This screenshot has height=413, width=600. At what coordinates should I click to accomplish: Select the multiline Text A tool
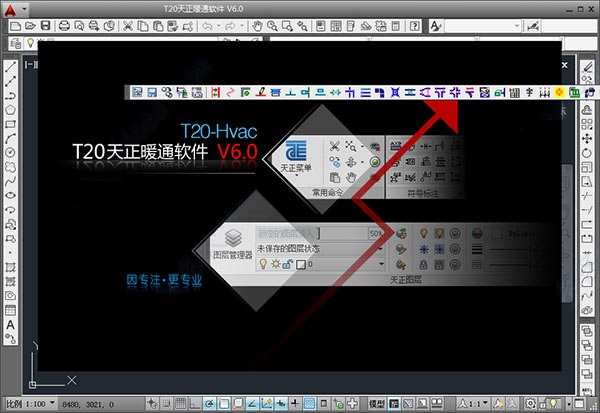click(10, 325)
